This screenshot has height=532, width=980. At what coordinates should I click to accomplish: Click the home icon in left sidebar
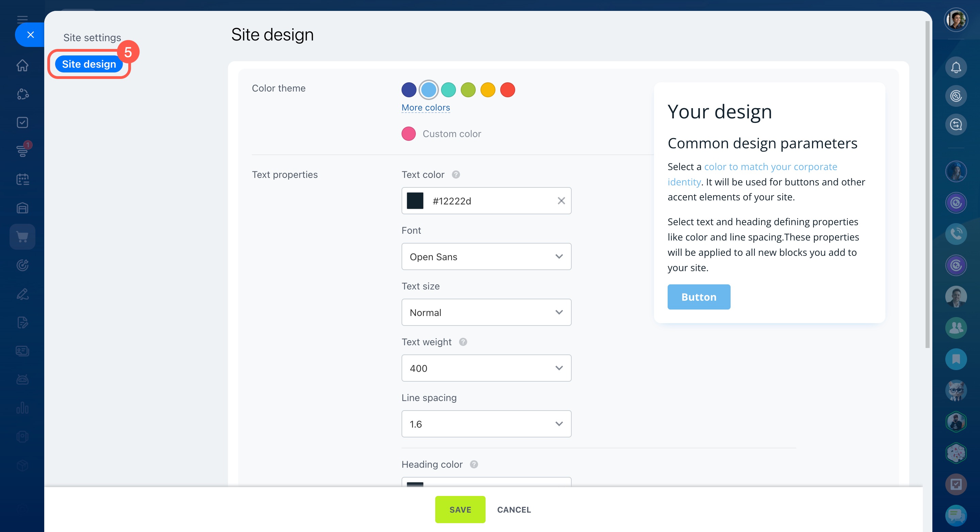click(22, 65)
